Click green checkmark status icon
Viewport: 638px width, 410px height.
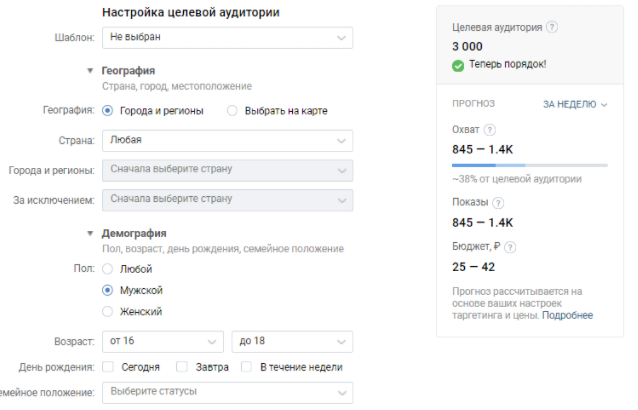click(458, 66)
